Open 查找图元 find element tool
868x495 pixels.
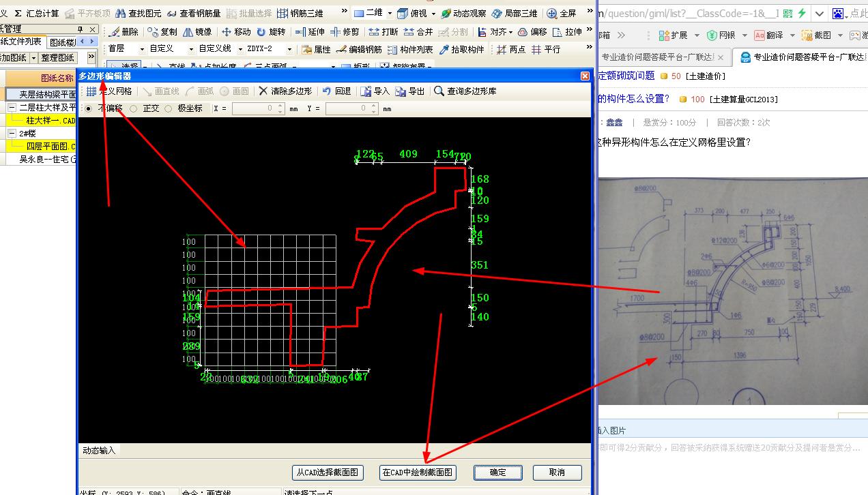pos(137,13)
